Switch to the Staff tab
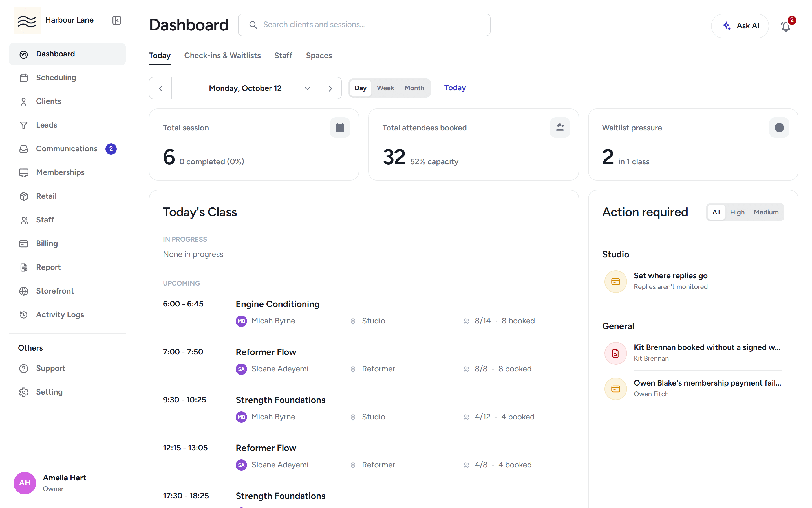812x508 pixels. tap(283, 55)
